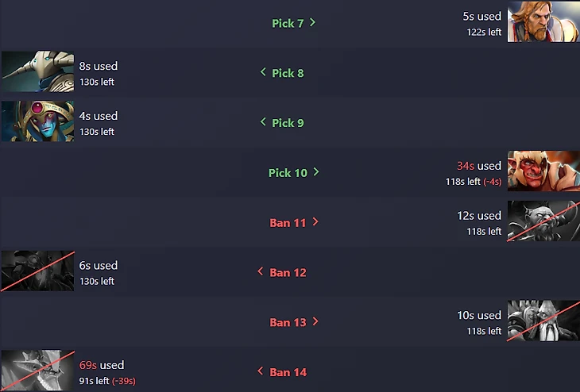Click the arrow next to Pick 7

pyautogui.click(x=313, y=23)
